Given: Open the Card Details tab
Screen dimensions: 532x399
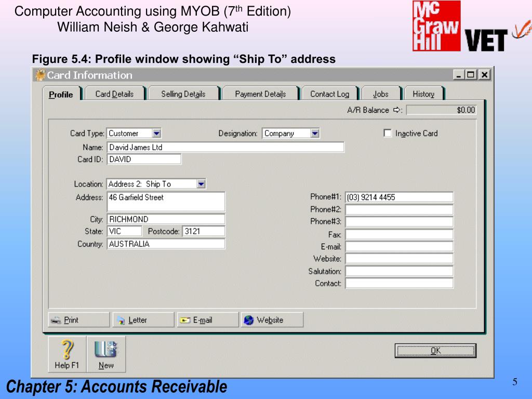Looking at the screenshot, I should (114, 94).
